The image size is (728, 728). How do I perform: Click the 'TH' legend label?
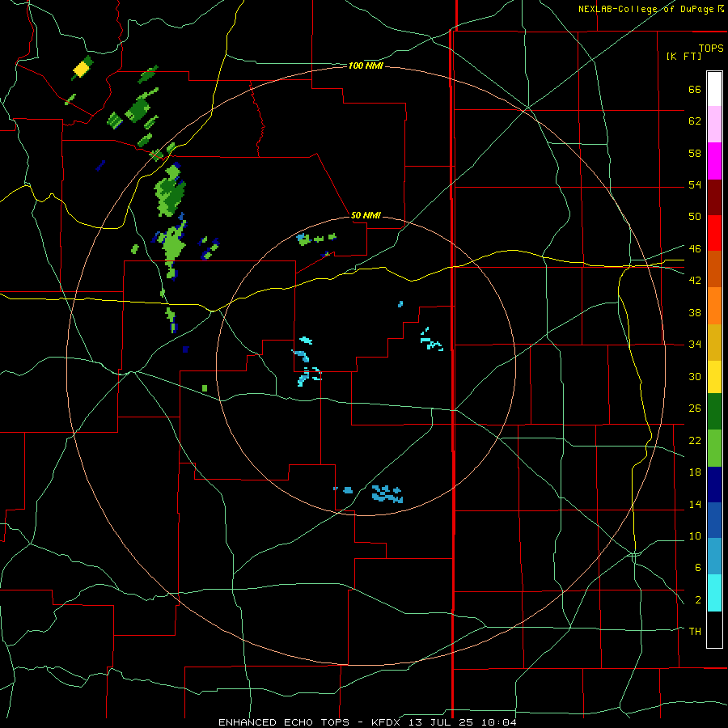pyautogui.click(x=695, y=631)
